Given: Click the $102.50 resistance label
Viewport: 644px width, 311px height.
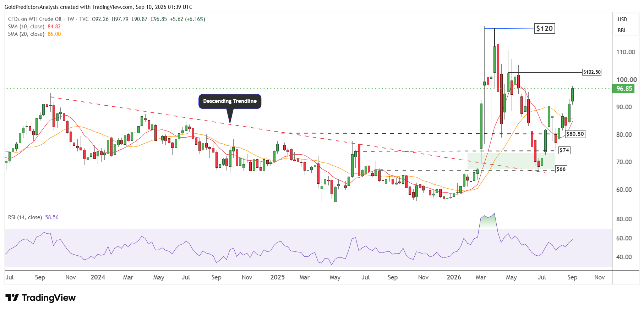Looking at the screenshot, I should pyautogui.click(x=592, y=72).
